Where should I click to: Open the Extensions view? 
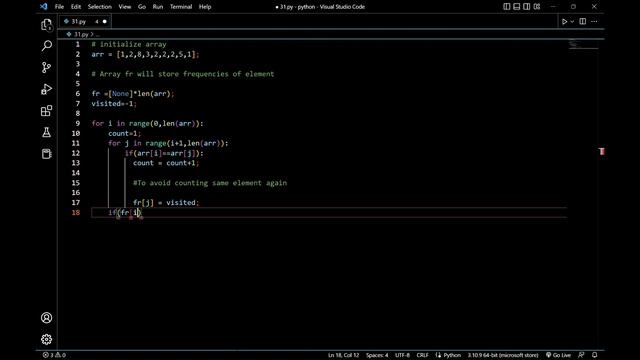(47, 111)
